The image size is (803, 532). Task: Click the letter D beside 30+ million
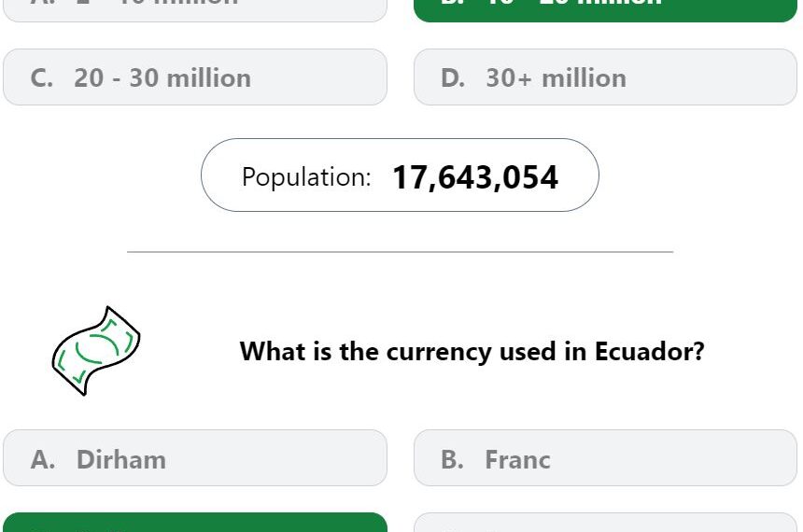pos(453,78)
